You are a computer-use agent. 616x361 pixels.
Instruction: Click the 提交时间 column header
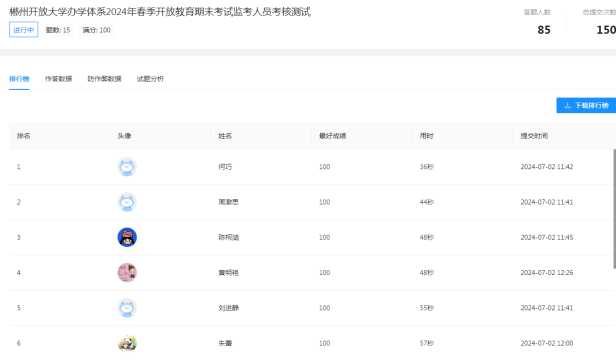534,136
